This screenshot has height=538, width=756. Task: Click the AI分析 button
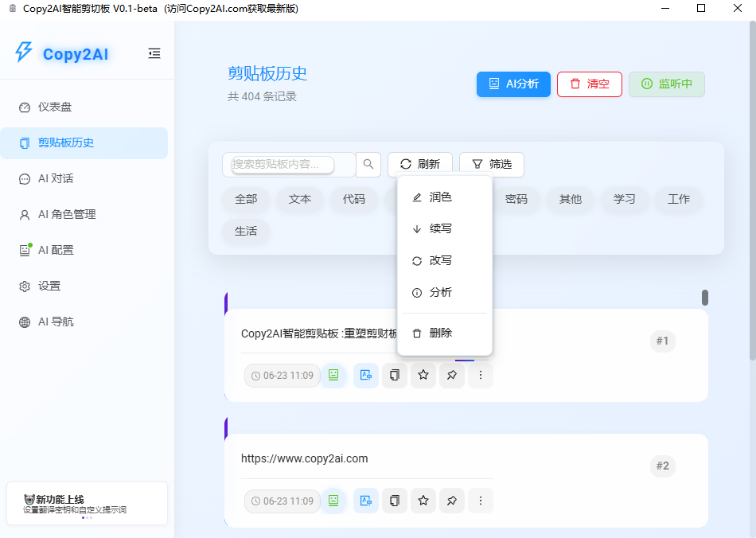point(513,84)
